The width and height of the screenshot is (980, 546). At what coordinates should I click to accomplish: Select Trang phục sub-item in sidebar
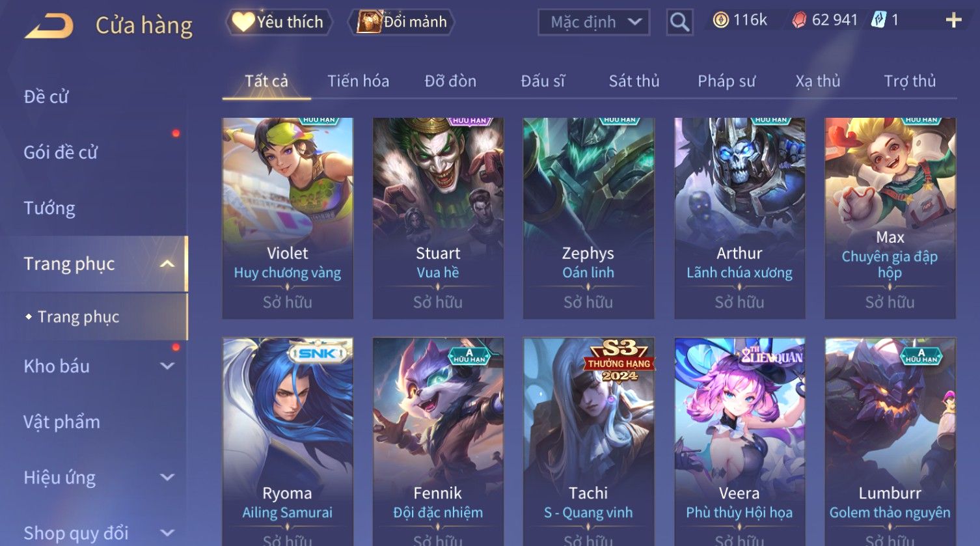[x=78, y=317]
